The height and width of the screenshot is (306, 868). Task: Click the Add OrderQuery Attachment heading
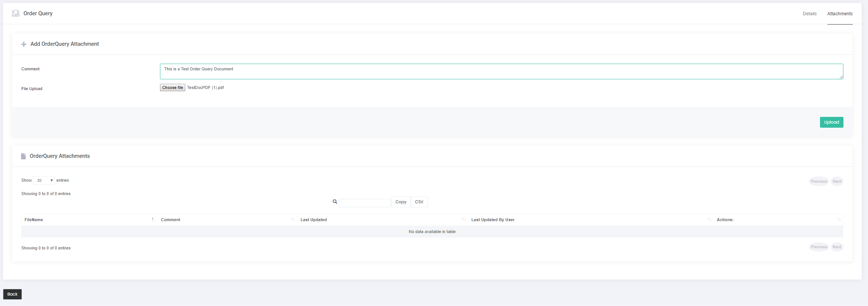click(65, 44)
